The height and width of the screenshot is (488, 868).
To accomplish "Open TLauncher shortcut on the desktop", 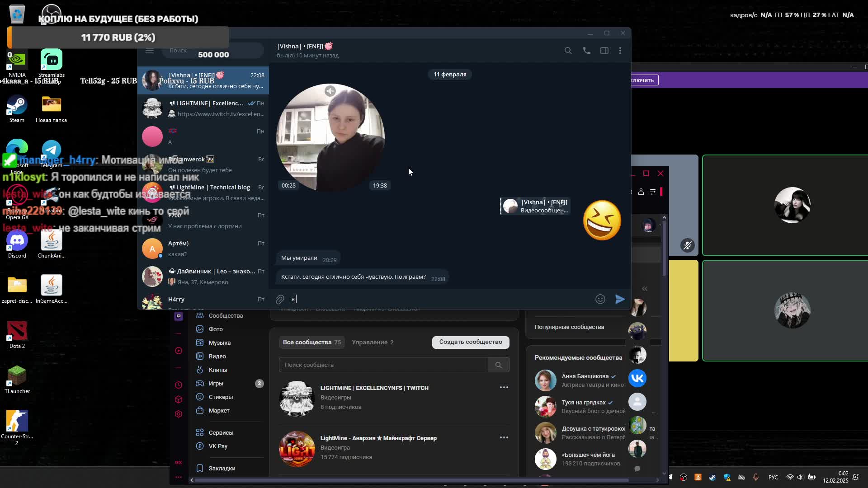I will point(17,380).
